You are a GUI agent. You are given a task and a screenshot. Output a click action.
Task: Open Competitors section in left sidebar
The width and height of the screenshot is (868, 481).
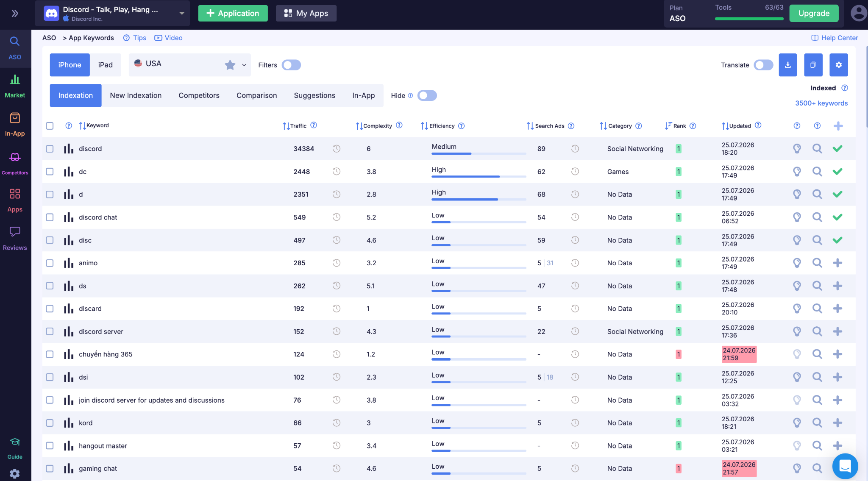tap(15, 163)
